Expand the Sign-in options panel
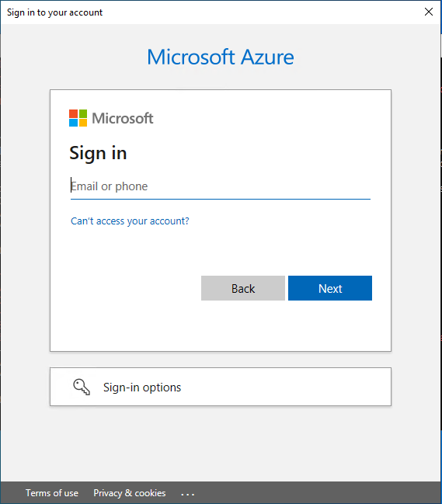 [221, 387]
